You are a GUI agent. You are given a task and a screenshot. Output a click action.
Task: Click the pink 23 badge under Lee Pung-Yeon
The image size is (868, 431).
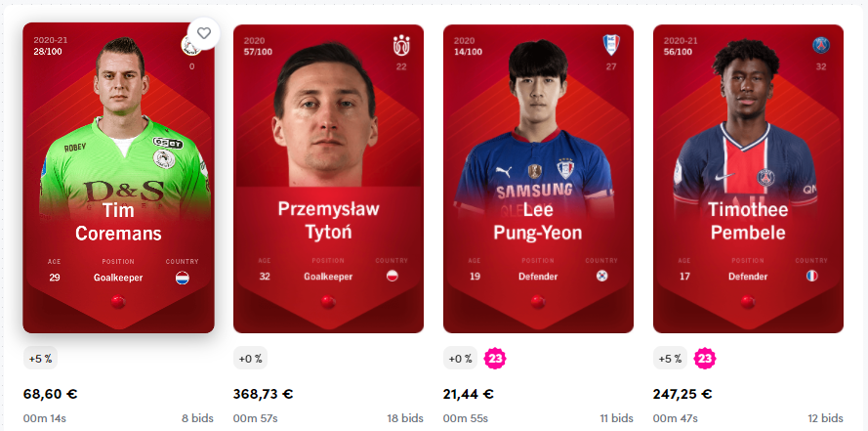click(x=495, y=359)
